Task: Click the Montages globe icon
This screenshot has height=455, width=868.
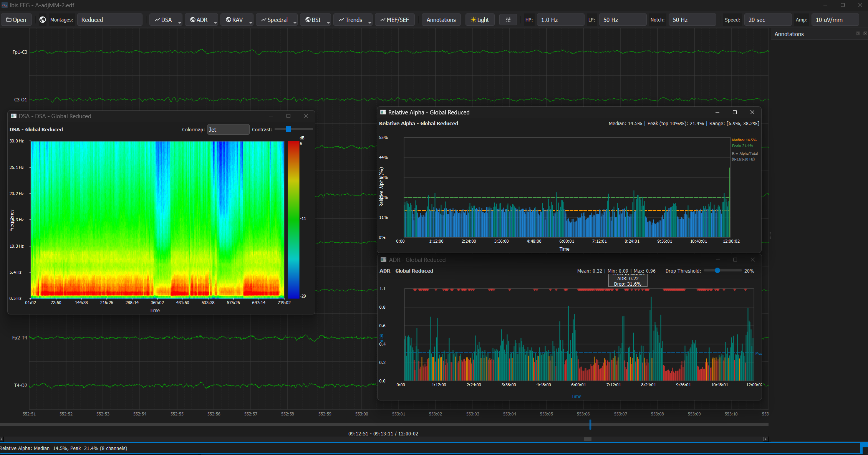Action: 42,20
